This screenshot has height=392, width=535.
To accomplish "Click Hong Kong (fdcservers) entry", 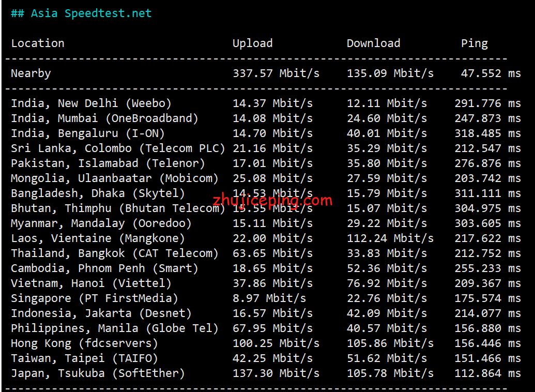I will [84, 343].
